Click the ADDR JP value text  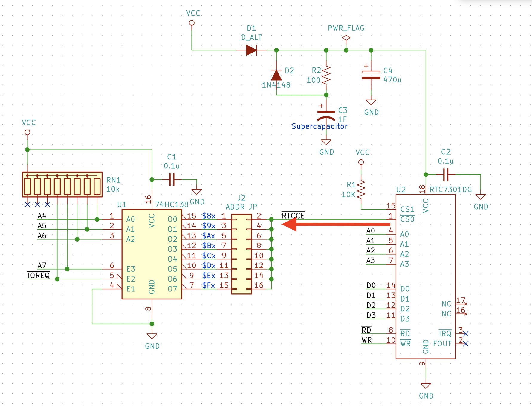[241, 207]
